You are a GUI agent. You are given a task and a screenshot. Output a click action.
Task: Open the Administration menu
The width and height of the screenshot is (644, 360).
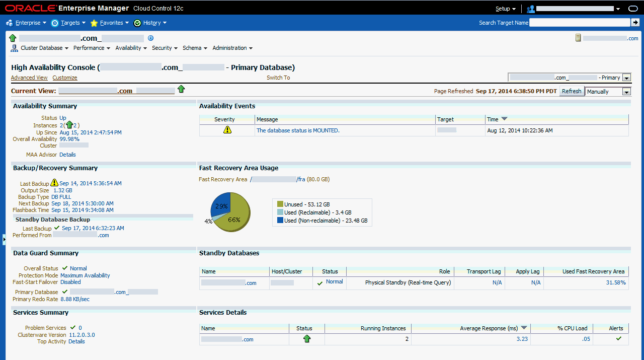tap(232, 48)
